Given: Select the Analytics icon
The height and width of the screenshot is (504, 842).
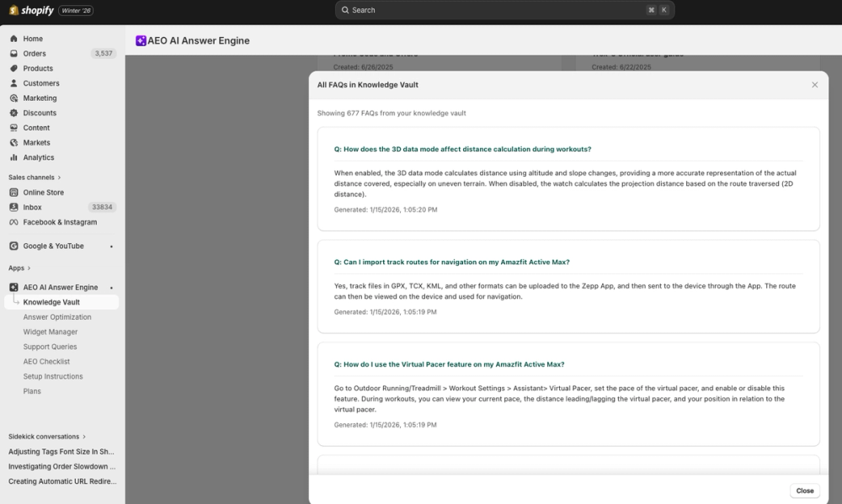Looking at the screenshot, I should [x=13, y=157].
